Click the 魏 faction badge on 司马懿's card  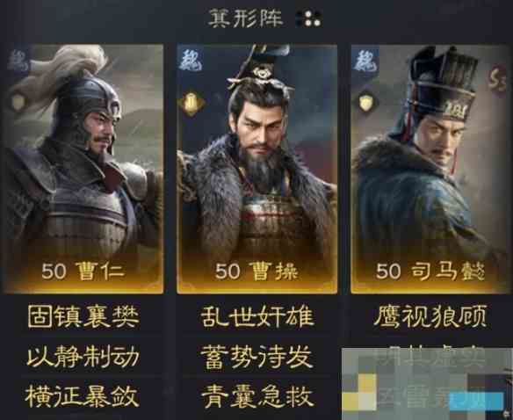coord(365,61)
